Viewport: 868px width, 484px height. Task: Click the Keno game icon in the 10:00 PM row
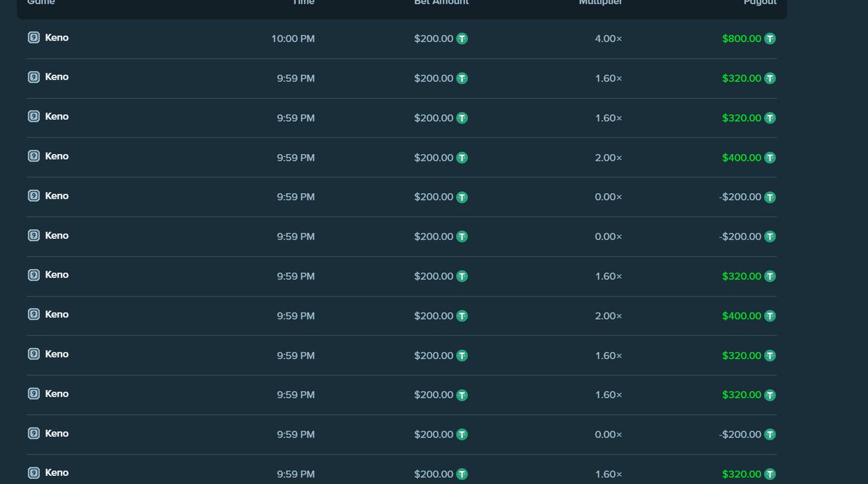pos(34,38)
